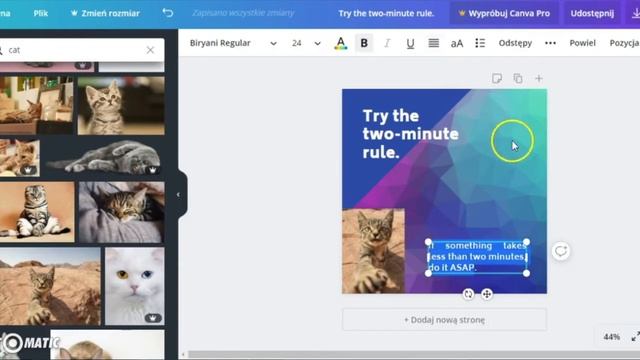Add notes to the page icon
The image size is (640, 360).
click(497, 78)
